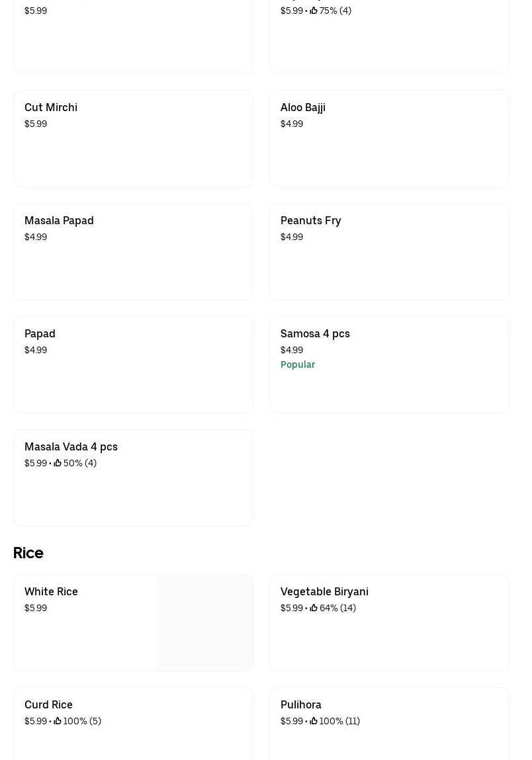532x760 pixels.
Task: Click the White Rice image placeholder
Action: click(x=204, y=622)
